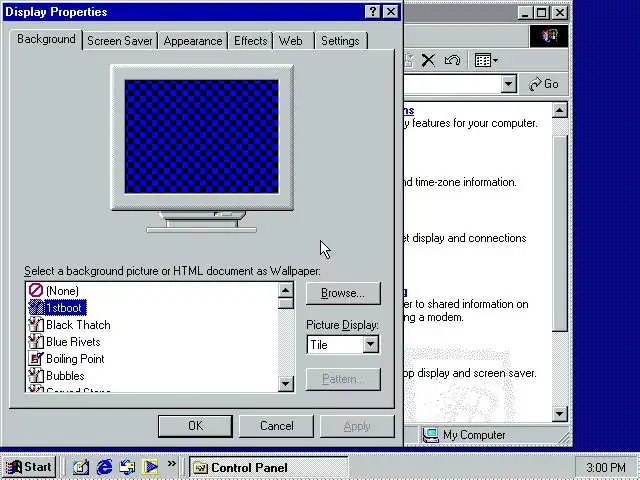Open the Picture Display Tile dropdown

(370, 344)
